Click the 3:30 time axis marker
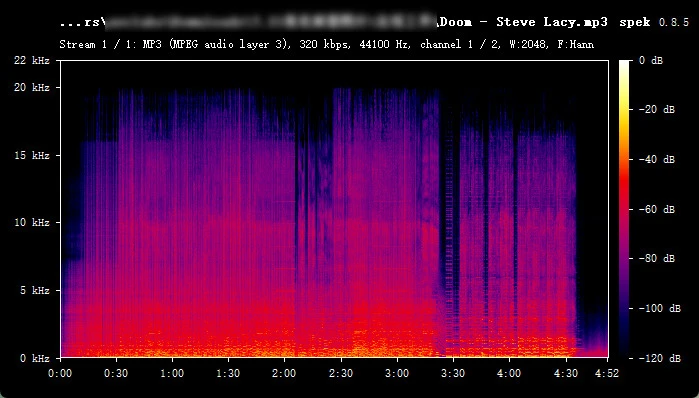 (x=453, y=373)
